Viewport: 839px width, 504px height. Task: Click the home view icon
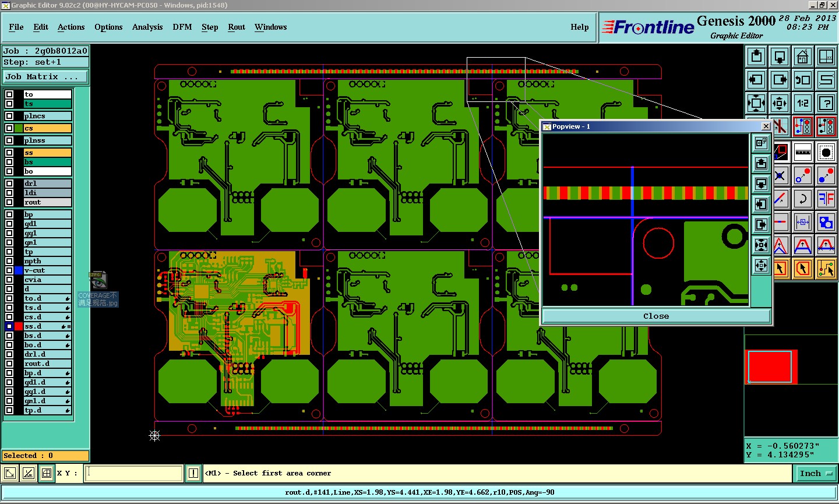tap(803, 57)
